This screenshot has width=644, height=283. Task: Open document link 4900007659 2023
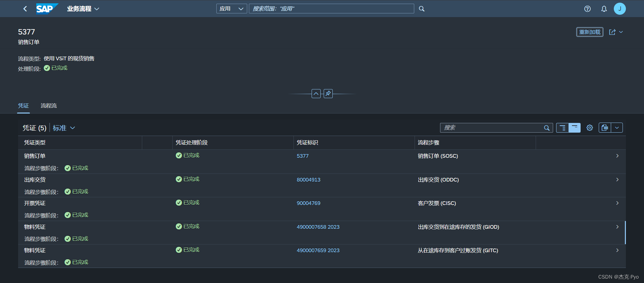pyautogui.click(x=318, y=251)
